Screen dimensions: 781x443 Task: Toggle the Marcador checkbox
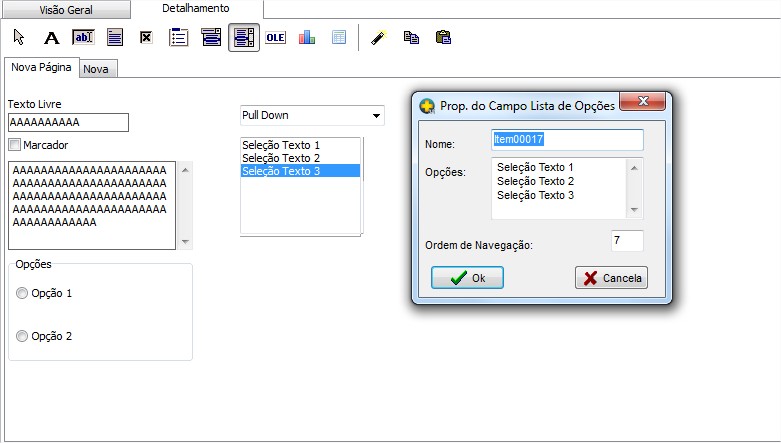coord(14,145)
